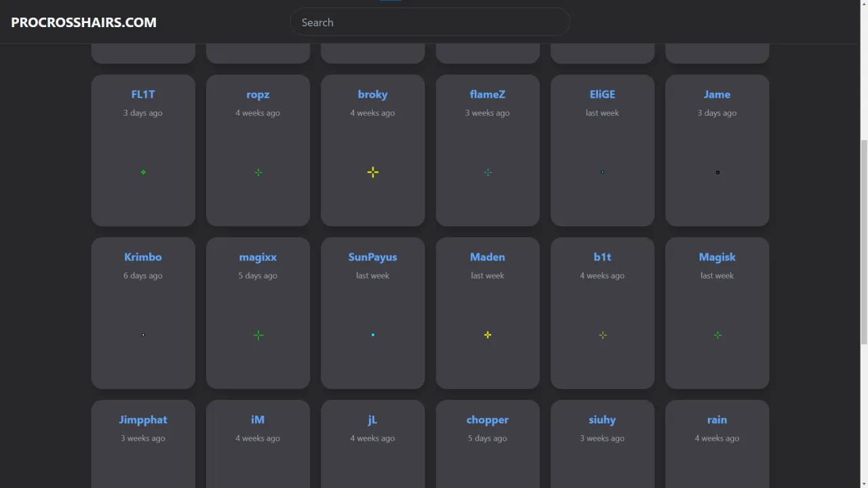Screen dimensions: 868x488
Task: Open flameZ's teal crosshair preview
Action: point(488,172)
